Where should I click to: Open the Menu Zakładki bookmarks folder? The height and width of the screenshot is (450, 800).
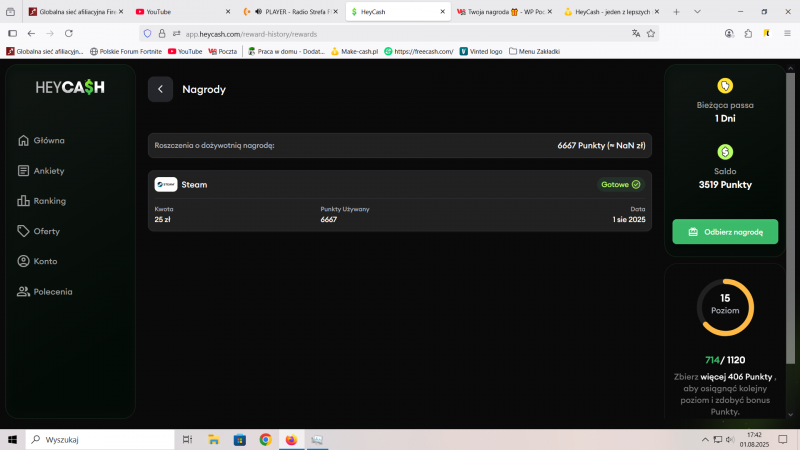pos(533,51)
